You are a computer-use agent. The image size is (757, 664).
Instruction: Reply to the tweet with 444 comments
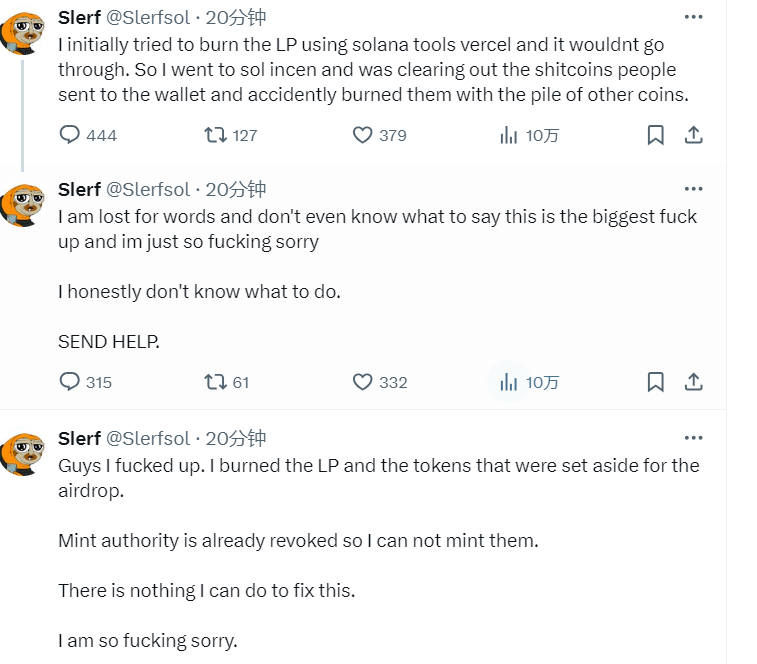click(70, 135)
